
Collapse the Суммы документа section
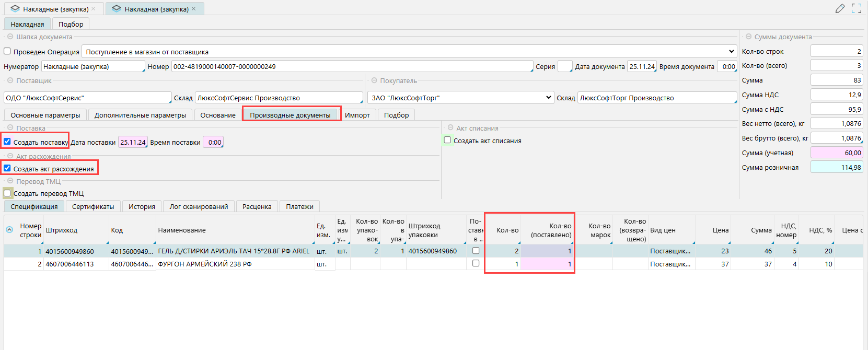click(748, 37)
